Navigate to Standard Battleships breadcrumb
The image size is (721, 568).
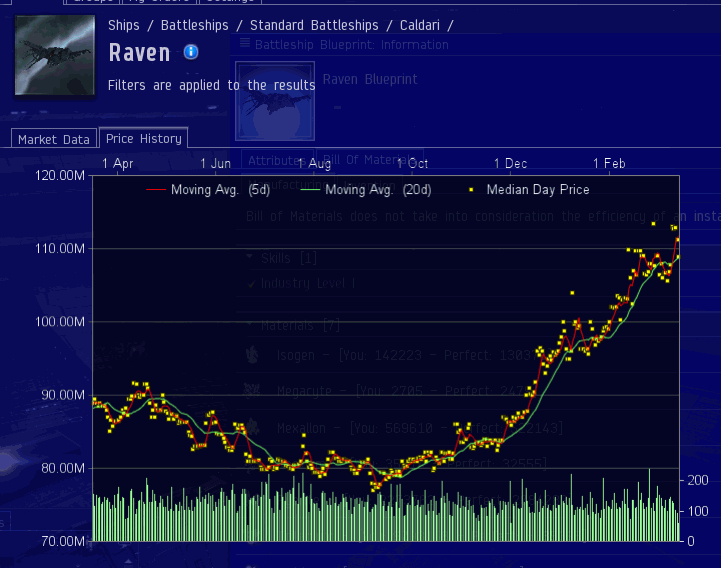(314, 25)
